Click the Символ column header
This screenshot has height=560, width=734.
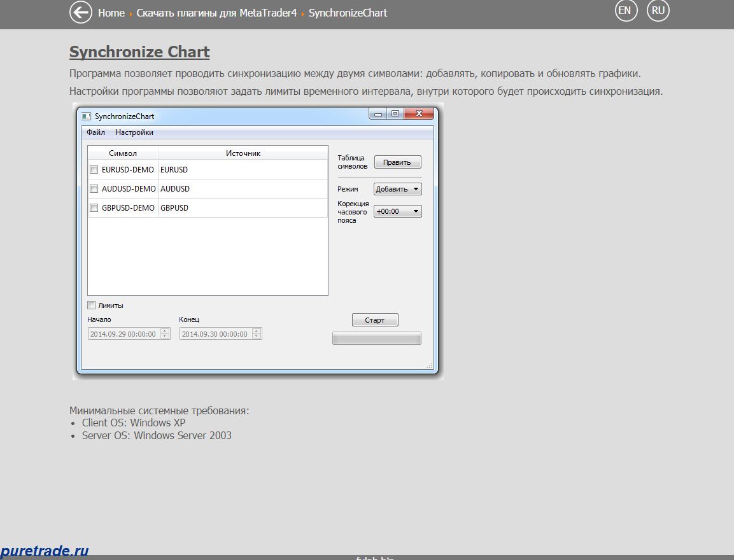(x=123, y=153)
